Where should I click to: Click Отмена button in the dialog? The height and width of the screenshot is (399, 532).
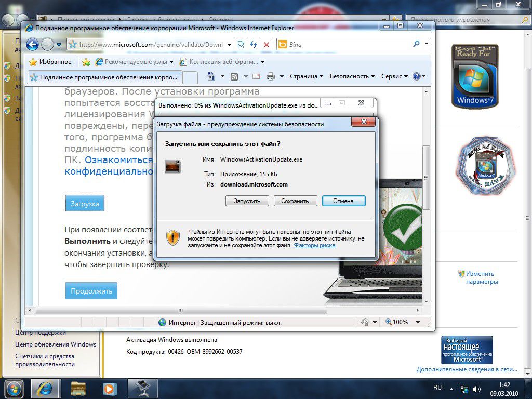[x=343, y=201]
